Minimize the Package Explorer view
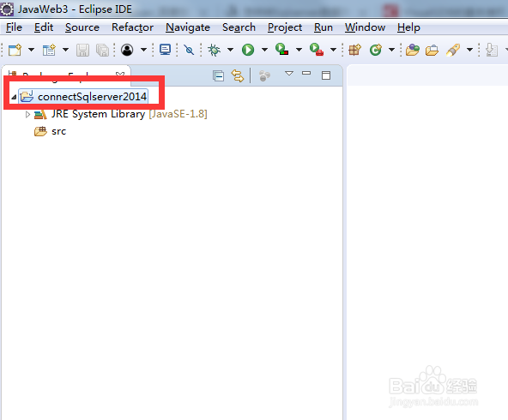This screenshot has width=508, height=420. tap(306, 74)
